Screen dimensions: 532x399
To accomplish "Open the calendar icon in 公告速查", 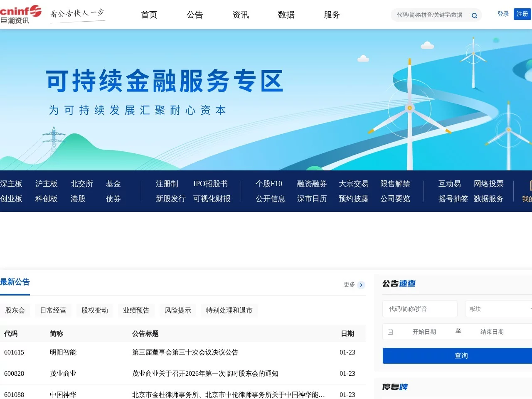I will pos(390,332).
